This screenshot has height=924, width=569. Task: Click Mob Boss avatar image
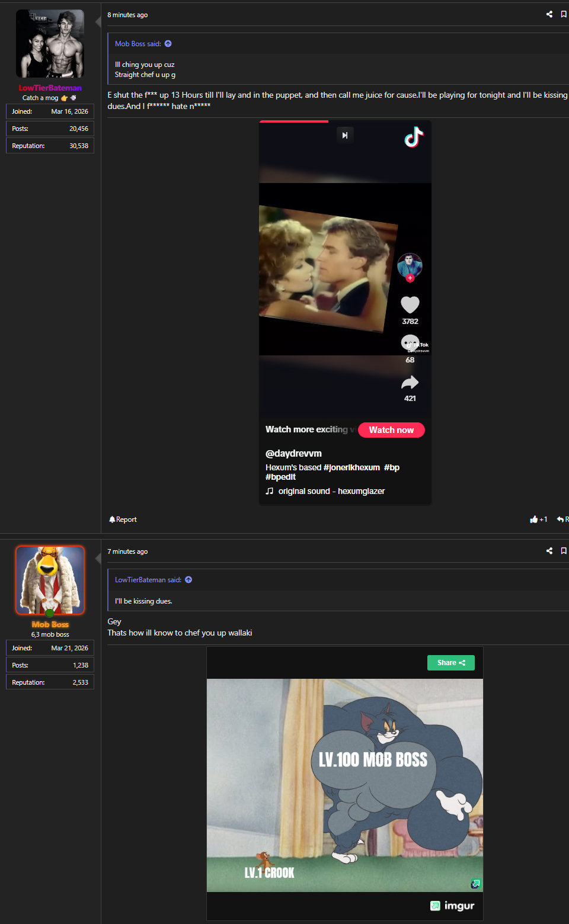click(50, 580)
